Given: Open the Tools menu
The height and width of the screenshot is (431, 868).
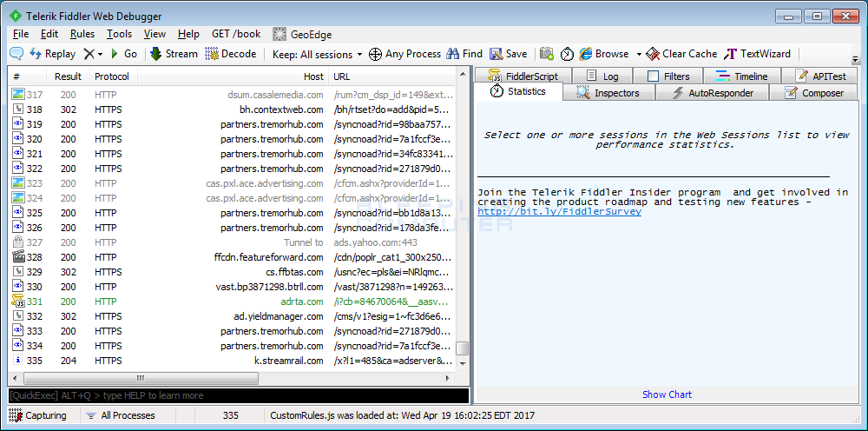Looking at the screenshot, I should (120, 35).
